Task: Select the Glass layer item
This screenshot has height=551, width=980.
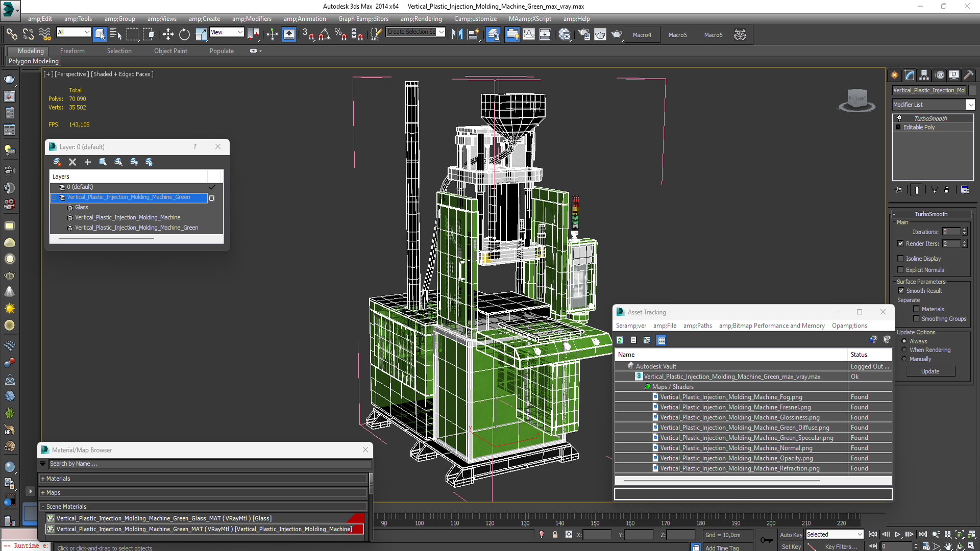Action: 82,207
